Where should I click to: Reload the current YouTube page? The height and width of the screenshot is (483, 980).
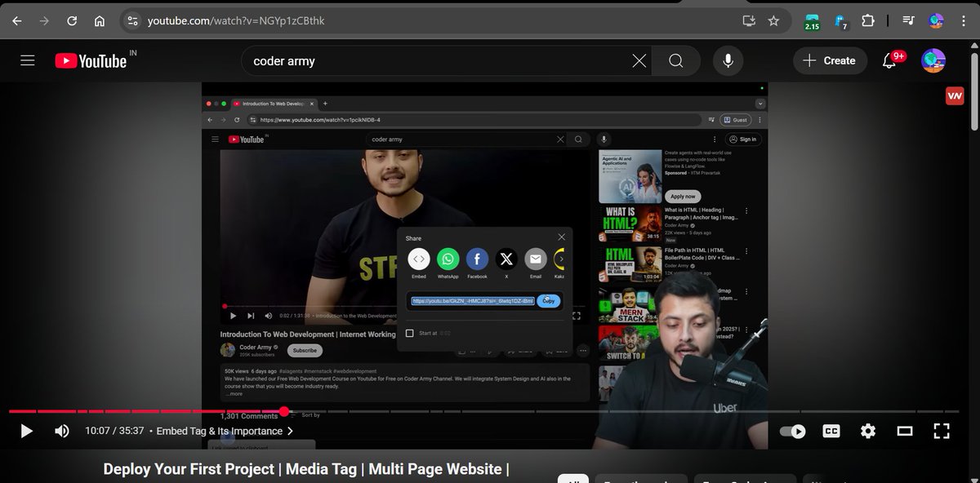72,21
